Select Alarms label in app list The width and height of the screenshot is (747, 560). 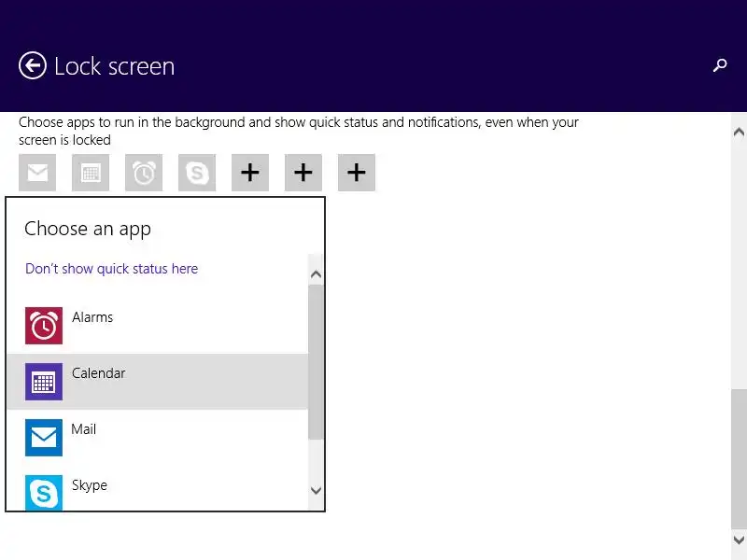point(92,317)
